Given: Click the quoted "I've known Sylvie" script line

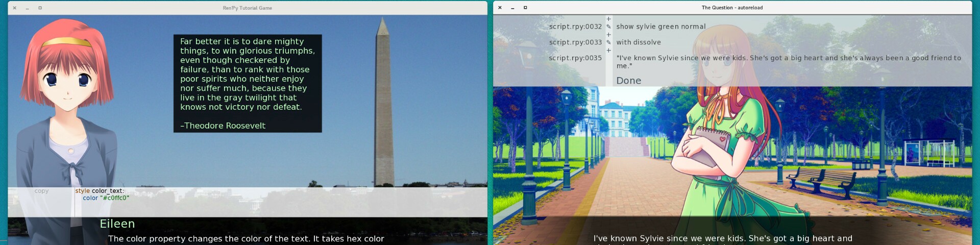Looking at the screenshot, I should tap(789, 62).
